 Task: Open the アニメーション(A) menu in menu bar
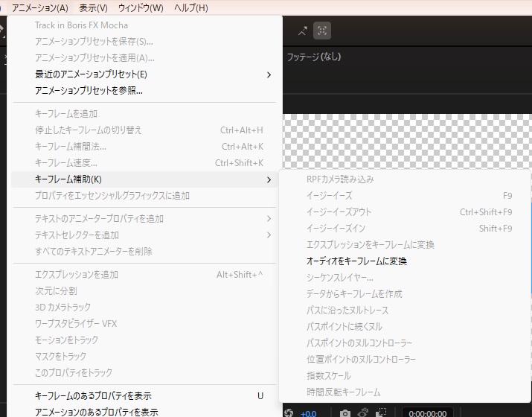[40, 7]
